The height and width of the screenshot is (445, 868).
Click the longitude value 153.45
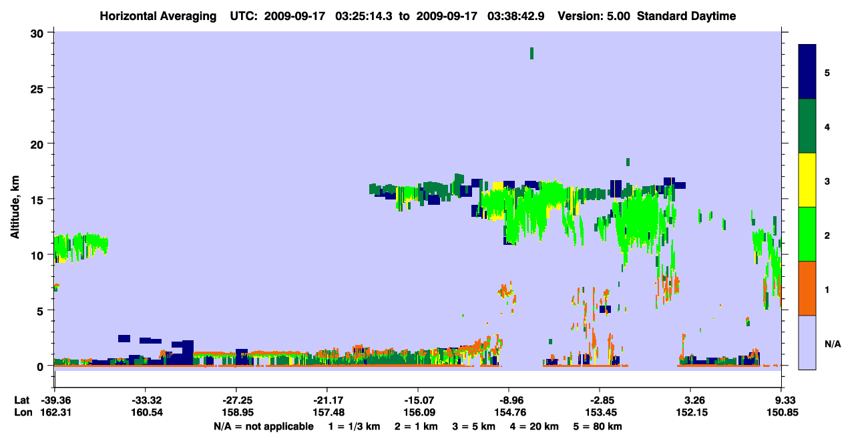(600, 412)
